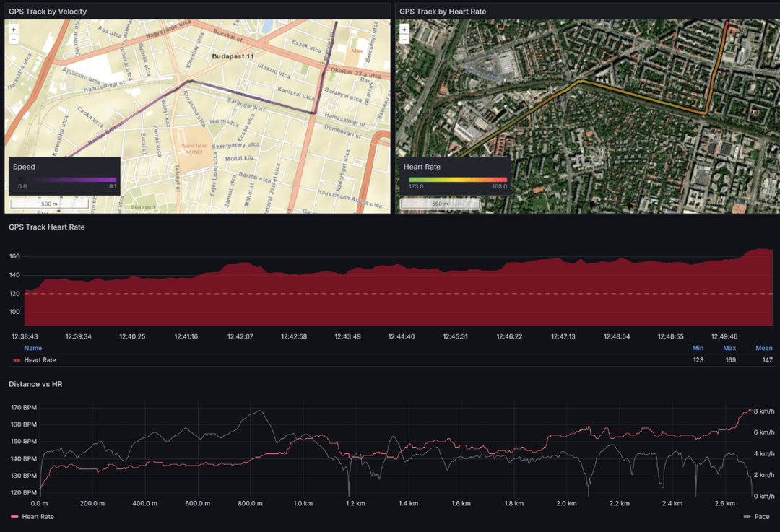Toggle Heart Rate series in GPS Track Heart Rate legend
The image size is (780, 532).
point(40,359)
